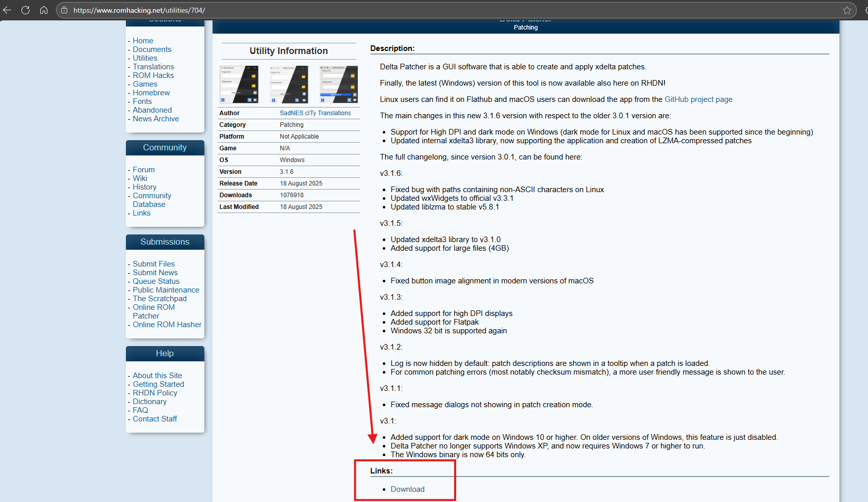The width and height of the screenshot is (868, 502).
Task: Open the Links page
Action: pyautogui.click(x=142, y=213)
